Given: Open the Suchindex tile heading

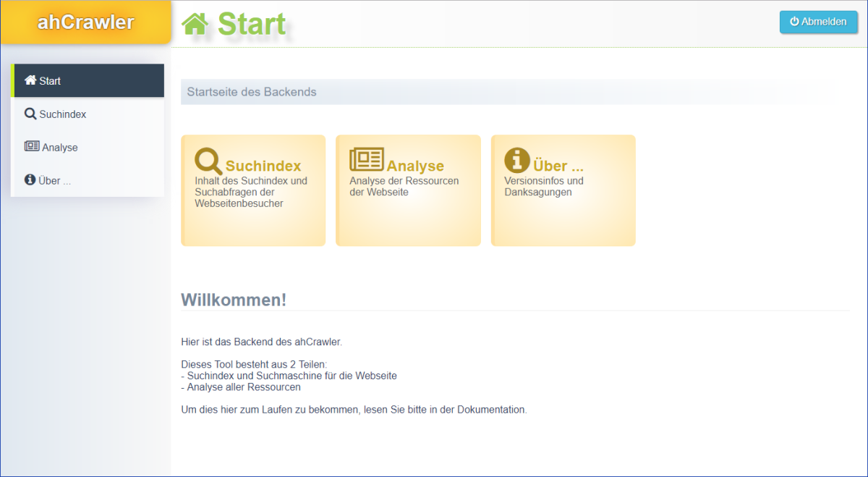Looking at the screenshot, I should click(x=263, y=166).
